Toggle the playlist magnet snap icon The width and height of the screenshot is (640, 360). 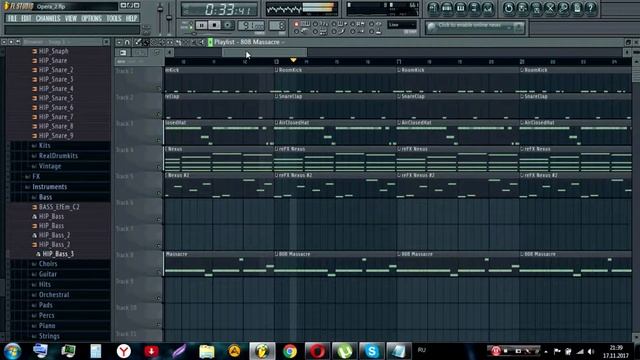click(127, 42)
